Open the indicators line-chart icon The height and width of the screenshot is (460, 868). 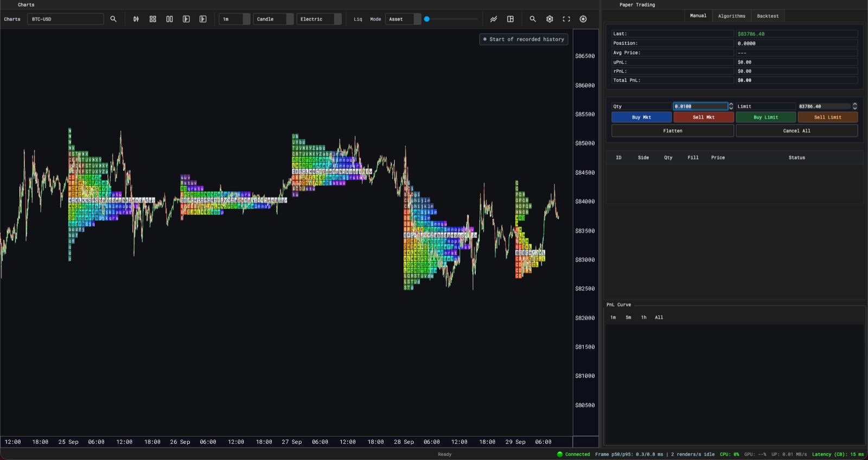(494, 19)
